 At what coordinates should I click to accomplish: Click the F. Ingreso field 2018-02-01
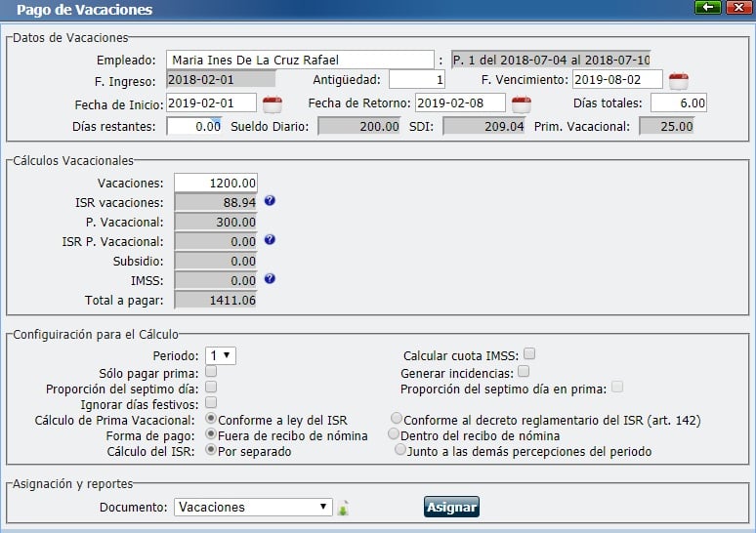click(x=221, y=79)
